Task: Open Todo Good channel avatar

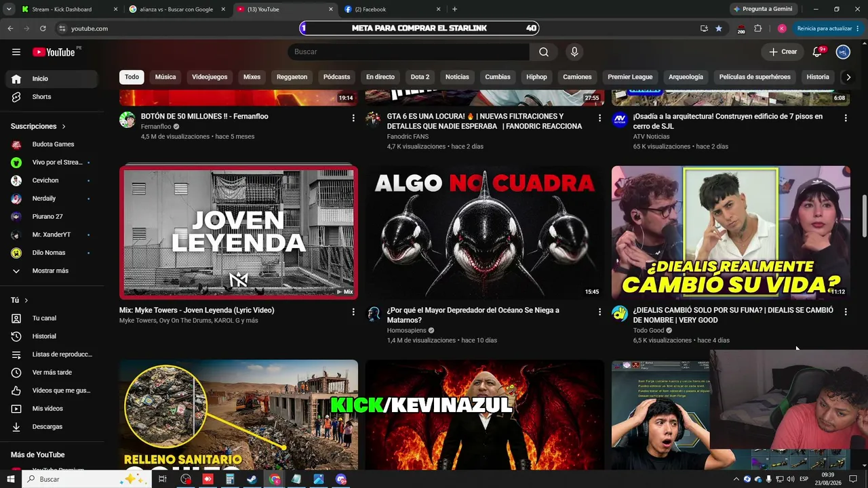Action: point(620,314)
